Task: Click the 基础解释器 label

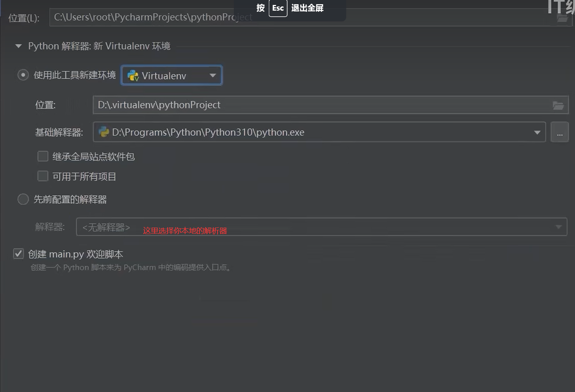Action: [x=59, y=132]
